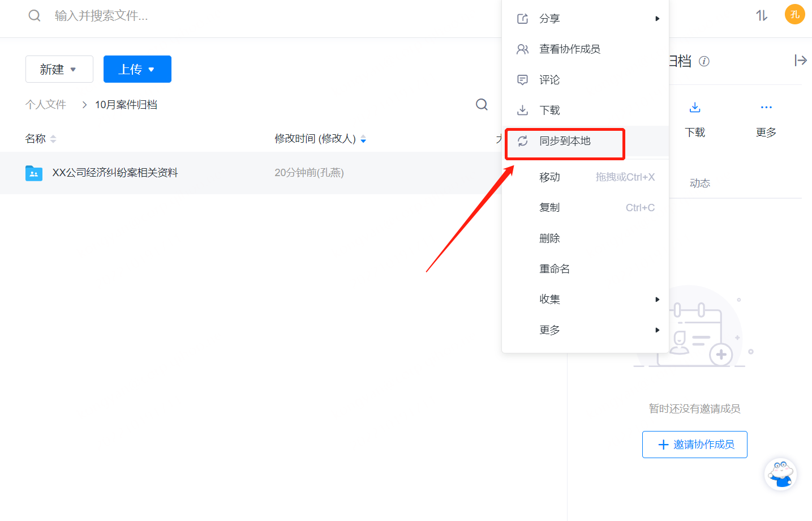Click the download icon in details panel
The height and width of the screenshot is (521, 812).
(x=695, y=108)
